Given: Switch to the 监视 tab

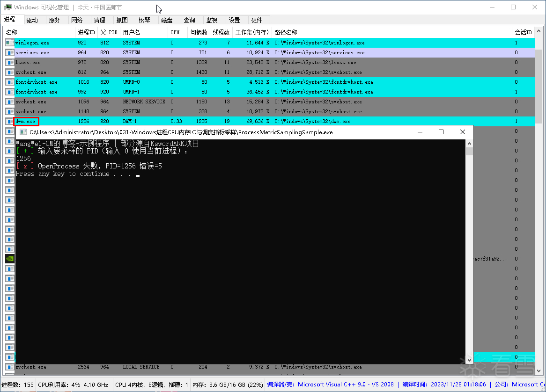Looking at the screenshot, I should tap(212, 20).
